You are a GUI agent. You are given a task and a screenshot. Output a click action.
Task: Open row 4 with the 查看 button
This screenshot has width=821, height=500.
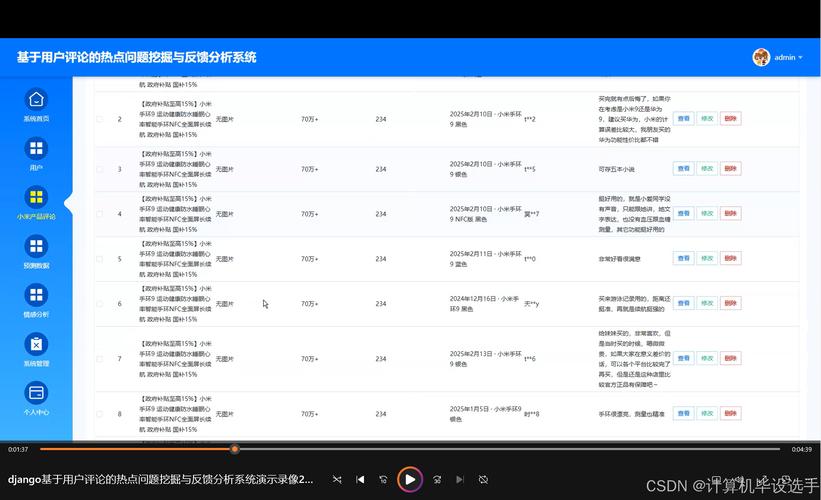(x=683, y=214)
